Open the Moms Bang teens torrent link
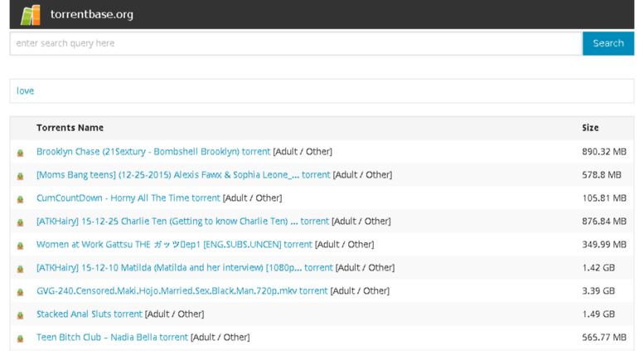This screenshot has width=644, height=351. [183, 175]
